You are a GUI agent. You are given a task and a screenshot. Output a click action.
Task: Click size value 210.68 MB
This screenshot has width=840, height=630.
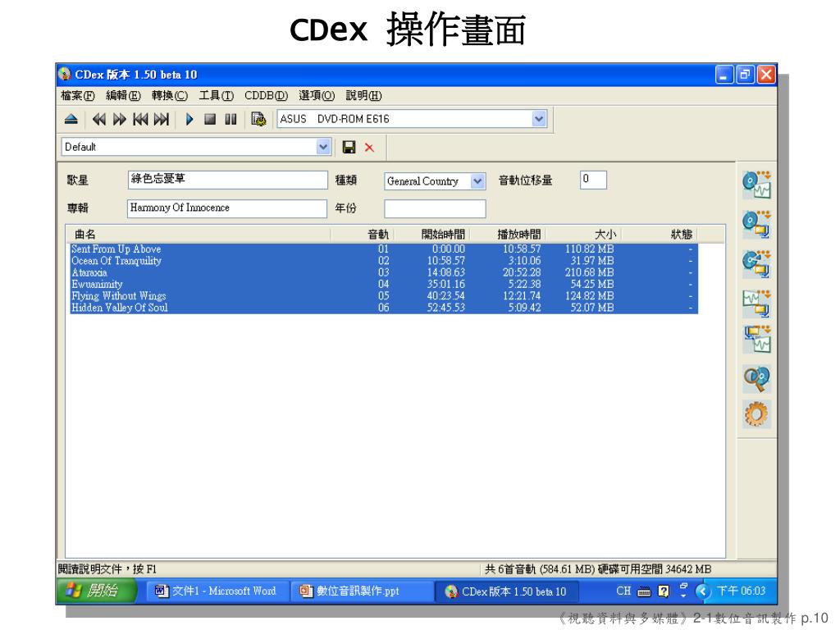pyautogui.click(x=589, y=272)
